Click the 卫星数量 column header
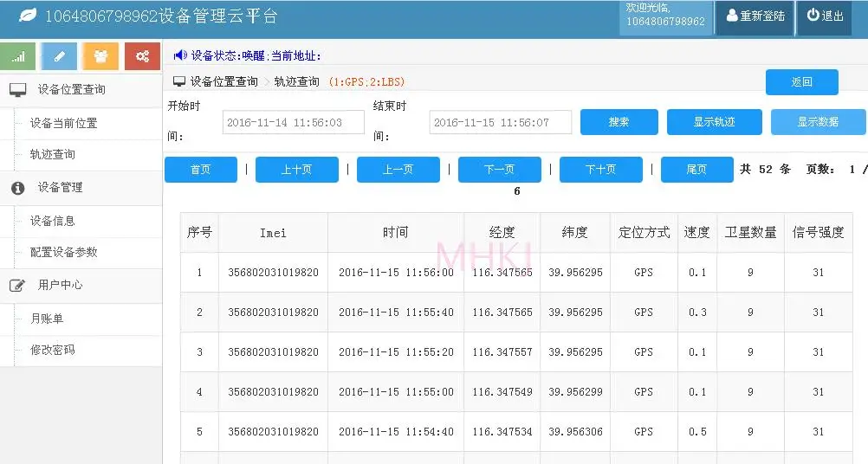The width and height of the screenshot is (868, 464). coord(751,232)
